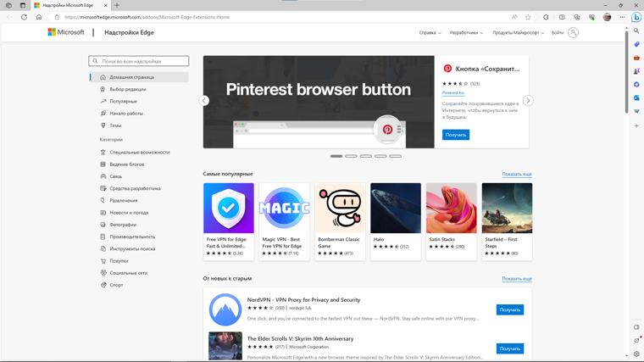Select the third carousel indicator
Image resolution: width=644 pixels, height=362 pixels.
(366, 156)
